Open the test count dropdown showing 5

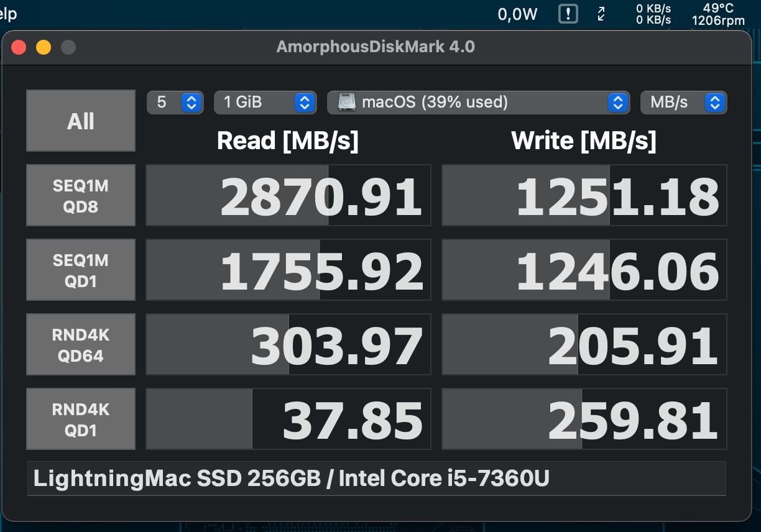tap(175, 103)
